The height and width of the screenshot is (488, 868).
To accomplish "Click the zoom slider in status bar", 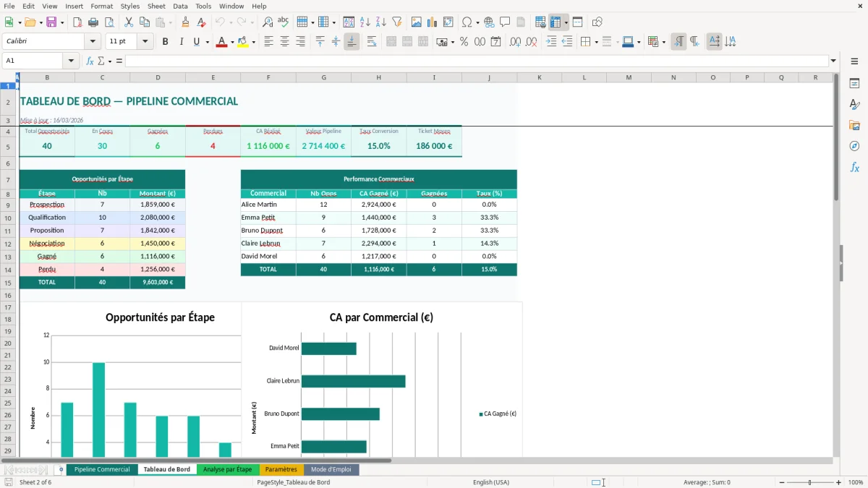I will pyautogui.click(x=809, y=482).
